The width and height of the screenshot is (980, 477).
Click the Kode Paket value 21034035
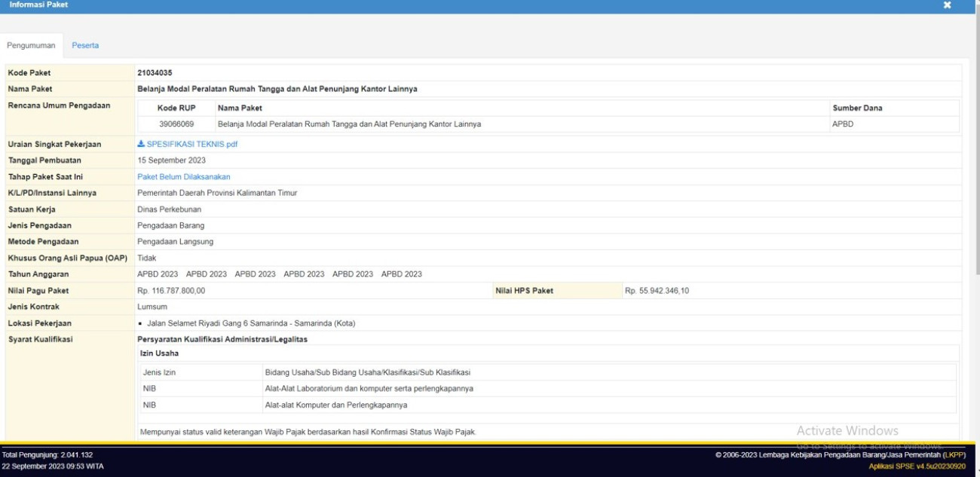[155, 73]
